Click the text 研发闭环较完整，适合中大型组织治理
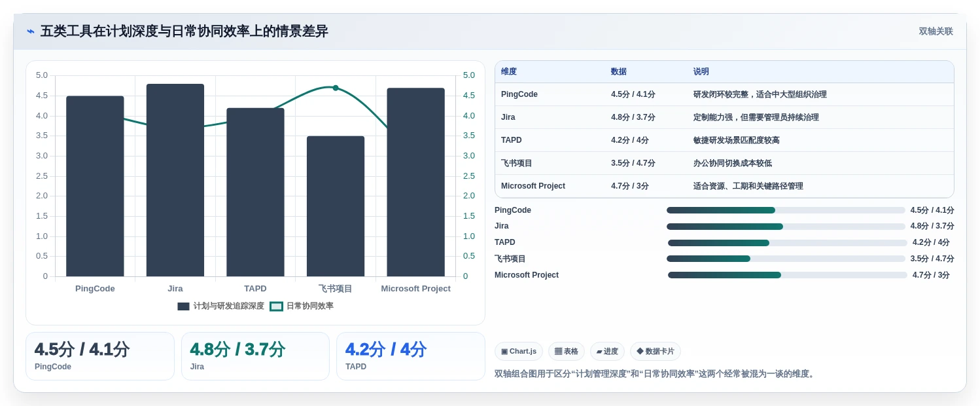 click(x=760, y=94)
